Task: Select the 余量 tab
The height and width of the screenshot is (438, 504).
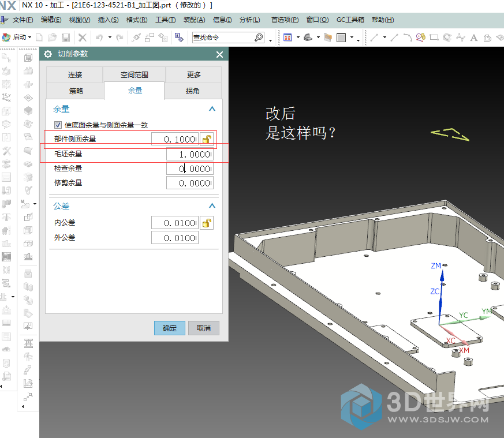Action: click(x=135, y=91)
